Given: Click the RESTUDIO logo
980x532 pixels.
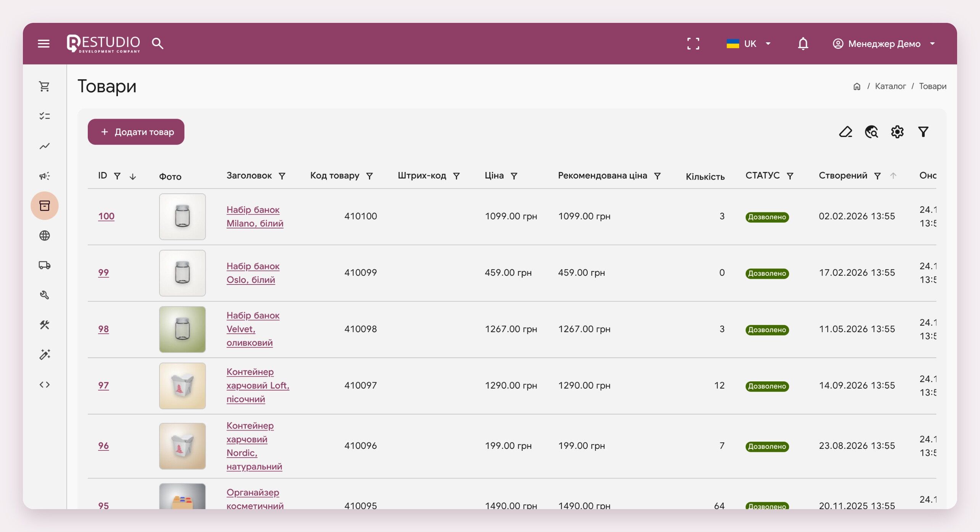Looking at the screenshot, I should [103, 43].
